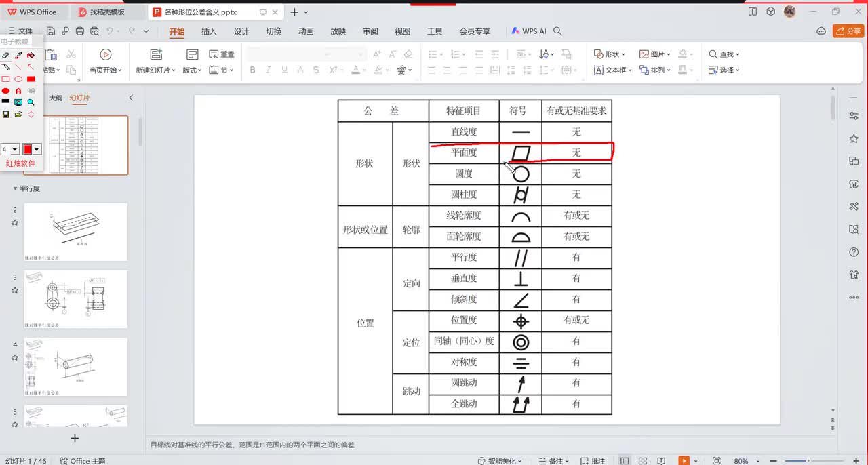
Task: Click the 新建幻灯片 icon
Action: pyautogui.click(x=156, y=54)
